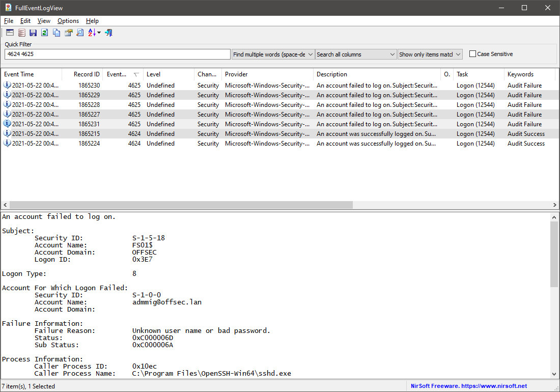Expand the 'Search all columns' dropdown
The image size is (560, 392).
392,54
